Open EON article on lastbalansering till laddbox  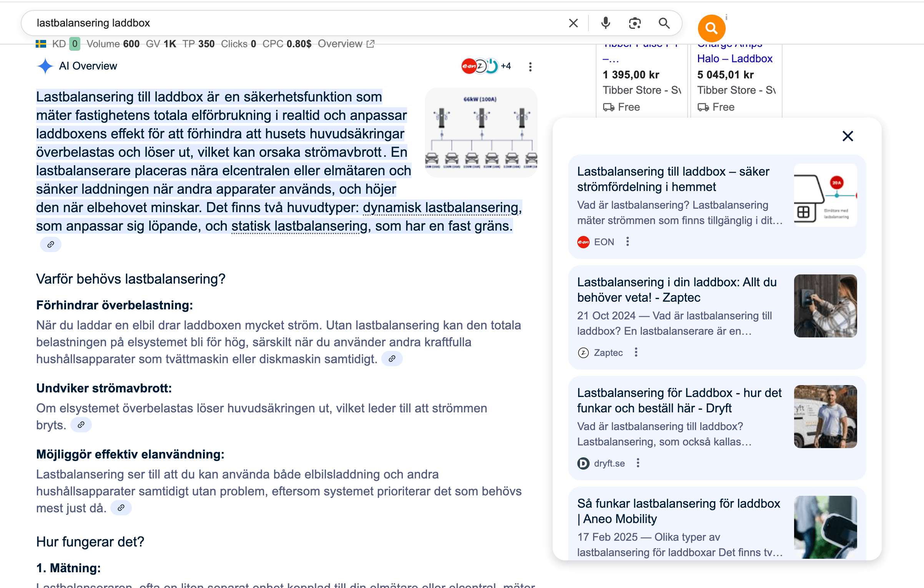point(673,179)
